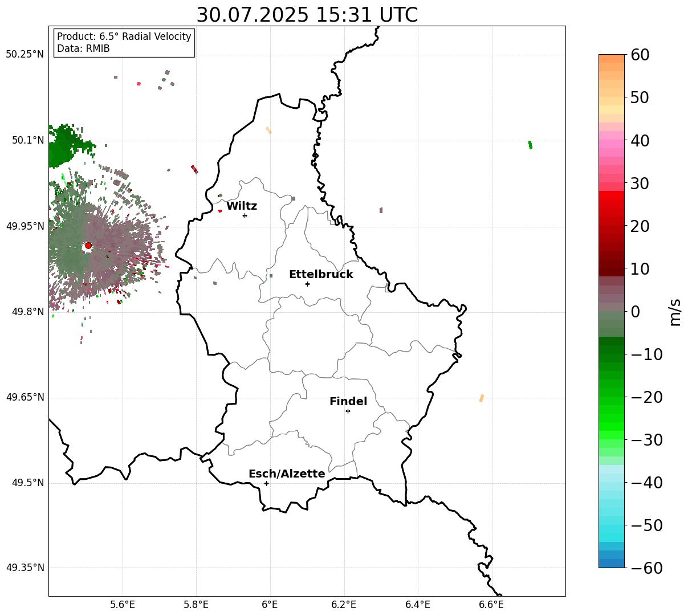
Task: Click the product info box
Action: (124, 43)
